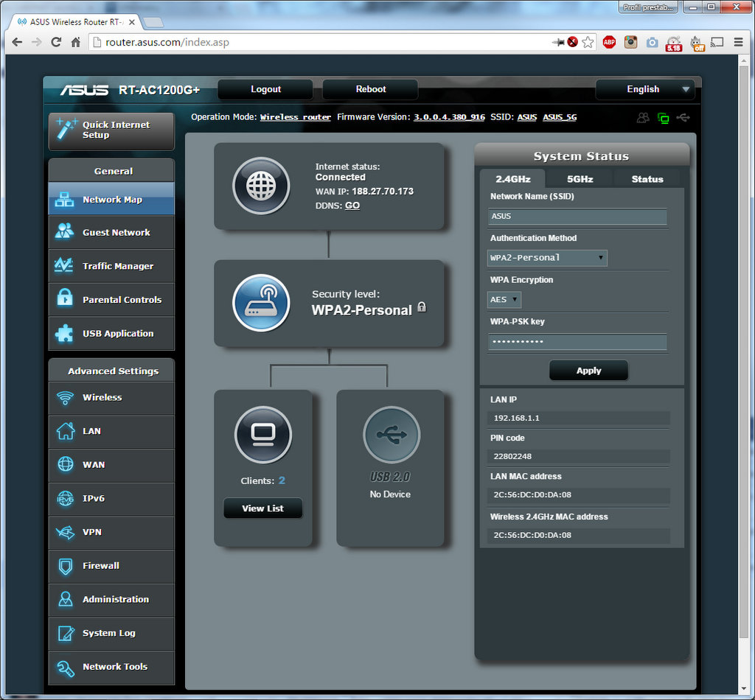Click the bookmark star icon

pyautogui.click(x=588, y=42)
